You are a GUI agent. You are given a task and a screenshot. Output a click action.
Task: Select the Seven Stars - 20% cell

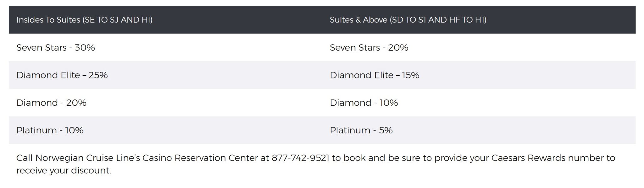click(369, 48)
